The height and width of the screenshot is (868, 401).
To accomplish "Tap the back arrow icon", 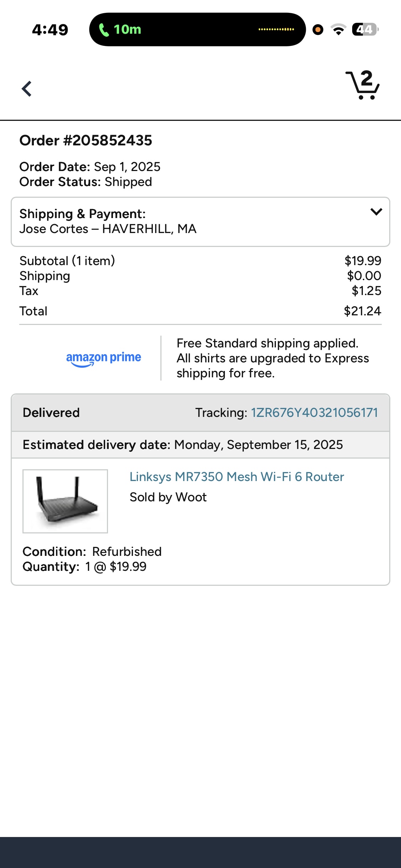I will [x=27, y=89].
